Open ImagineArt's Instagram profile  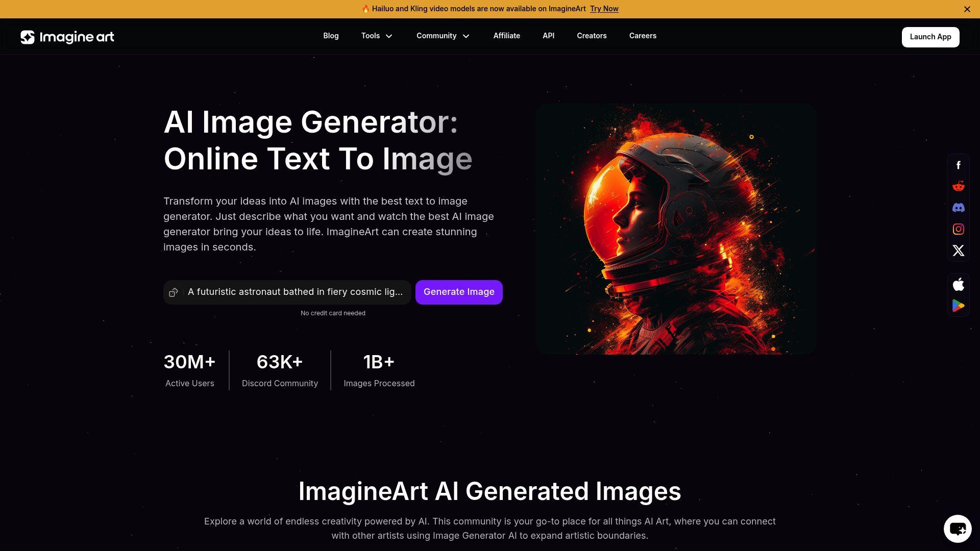(959, 229)
